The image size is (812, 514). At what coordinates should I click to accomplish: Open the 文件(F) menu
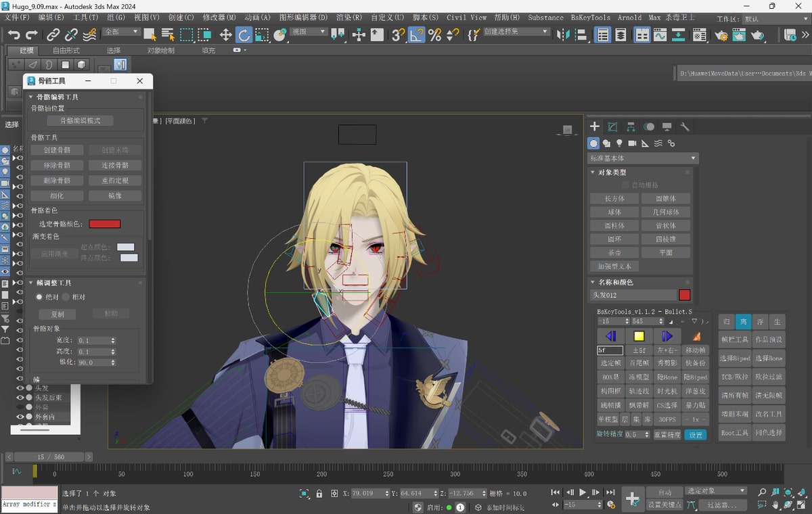pyautogui.click(x=18, y=17)
